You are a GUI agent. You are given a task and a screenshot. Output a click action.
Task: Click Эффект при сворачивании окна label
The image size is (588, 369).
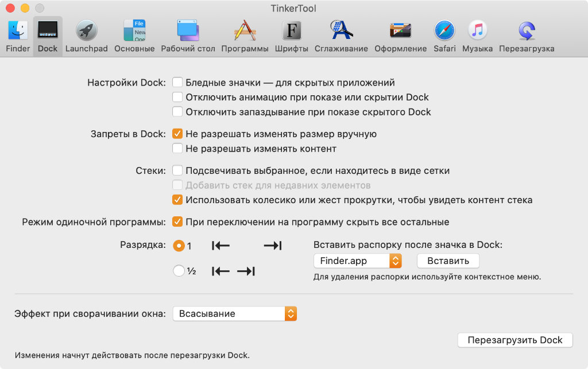click(x=90, y=313)
